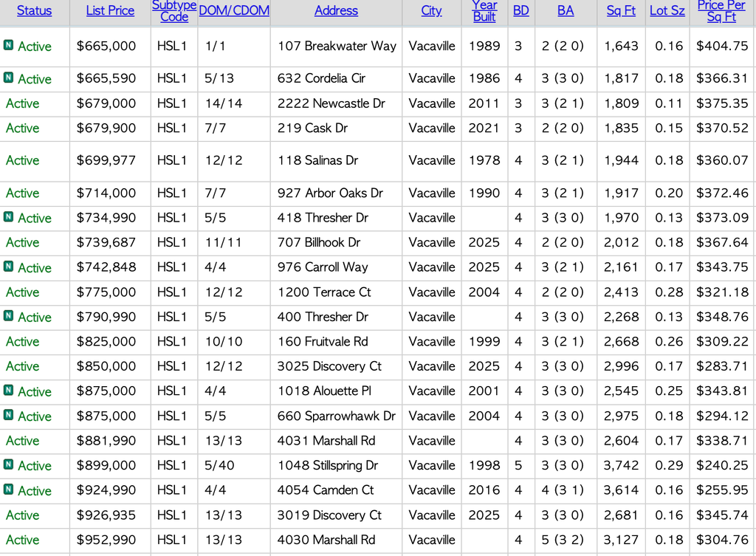Click the green N icon for 4054 Camden Ct
Viewport: 756px width, 556px height.
(8, 490)
